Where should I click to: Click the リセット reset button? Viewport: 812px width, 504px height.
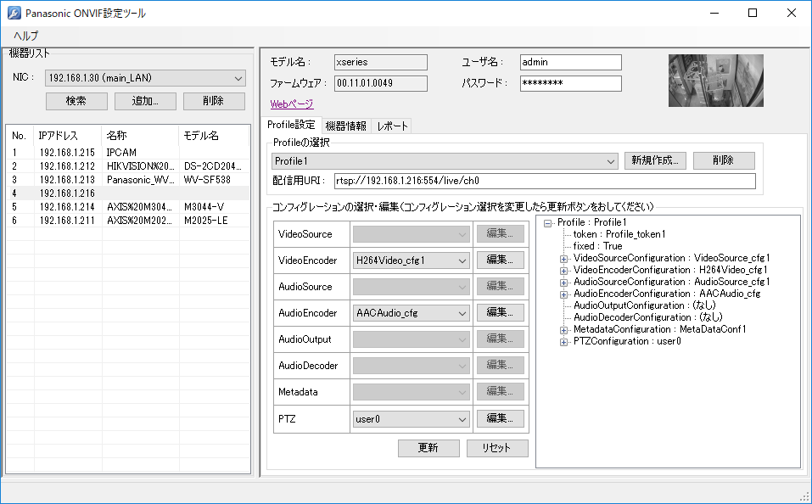coord(497,448)
